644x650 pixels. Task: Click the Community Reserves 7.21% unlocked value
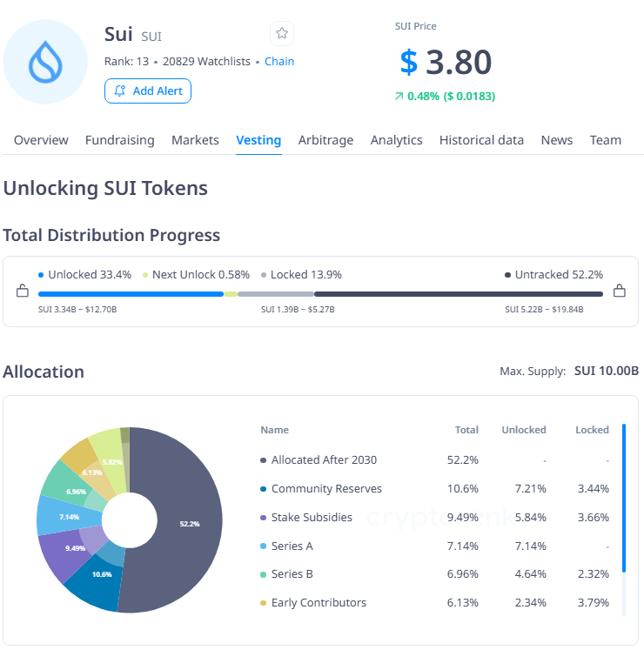(530, 489)
